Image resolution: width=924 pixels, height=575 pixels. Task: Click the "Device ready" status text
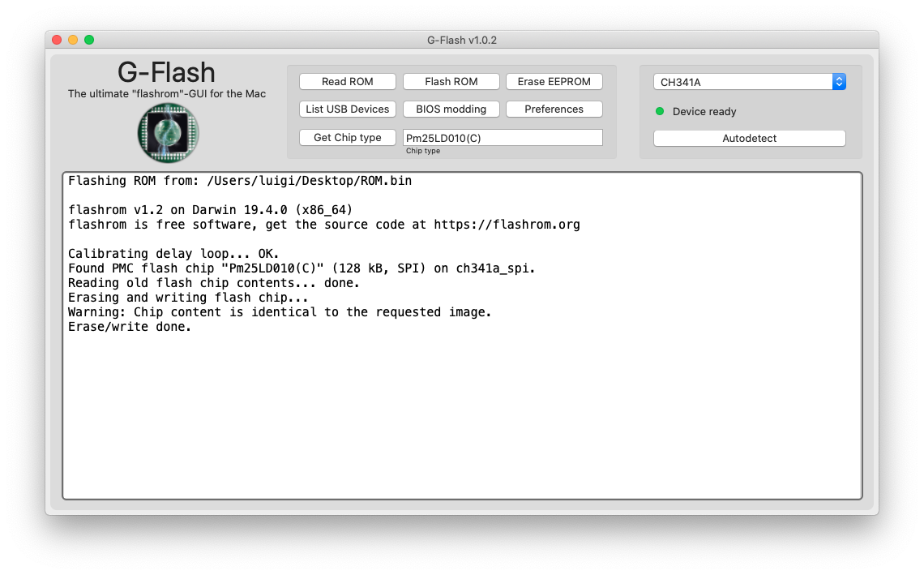[704, 111]
